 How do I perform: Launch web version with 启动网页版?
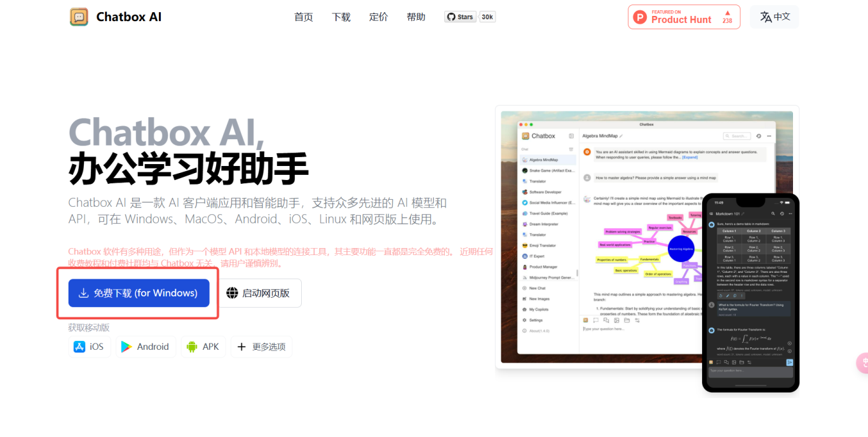pos(261,293)
